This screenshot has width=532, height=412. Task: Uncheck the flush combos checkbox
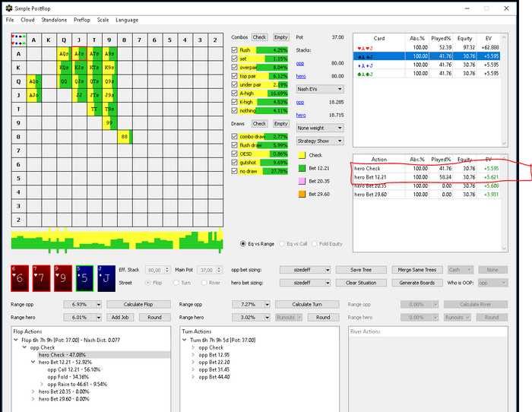[x=234, y=49]
